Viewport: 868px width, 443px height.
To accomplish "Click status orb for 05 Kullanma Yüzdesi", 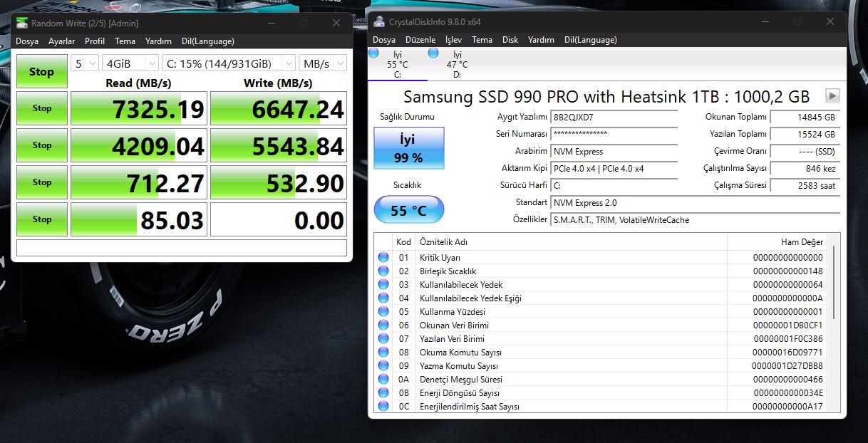I will coord(383,311).
